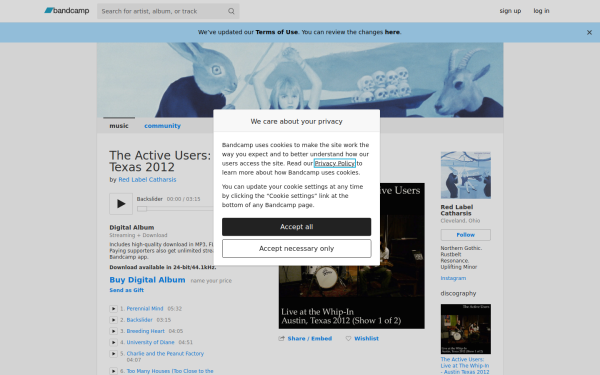Open the Privacy Policy link
The width and height of the screenshot is (600, 375).
[335, 163]
